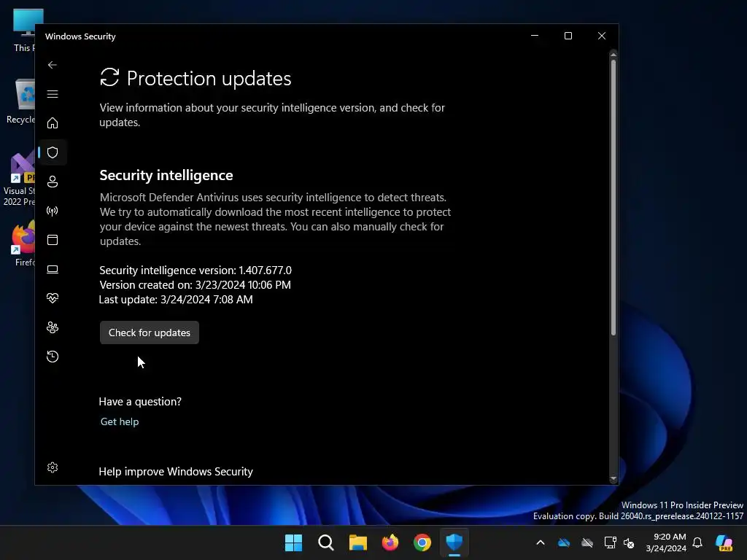The height and width of the screenshot is (560, 747).
Task: Click Check for updates button
Action: coord(149,332)
